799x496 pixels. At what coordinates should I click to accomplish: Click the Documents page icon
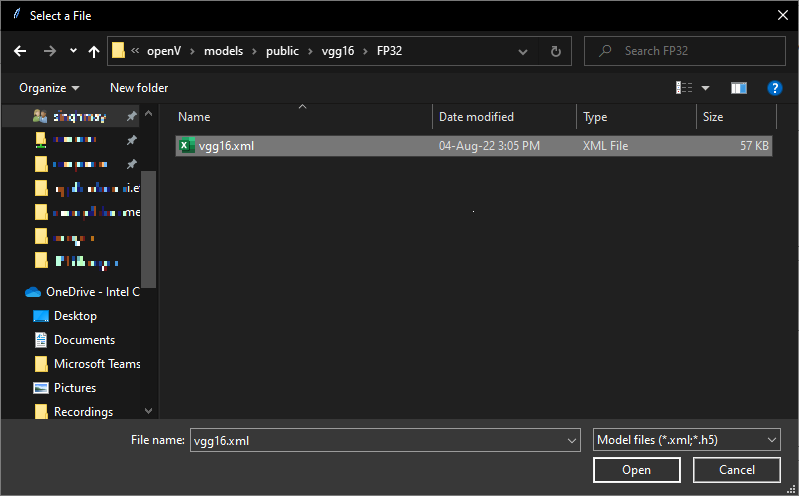click(x=41, y=340)
